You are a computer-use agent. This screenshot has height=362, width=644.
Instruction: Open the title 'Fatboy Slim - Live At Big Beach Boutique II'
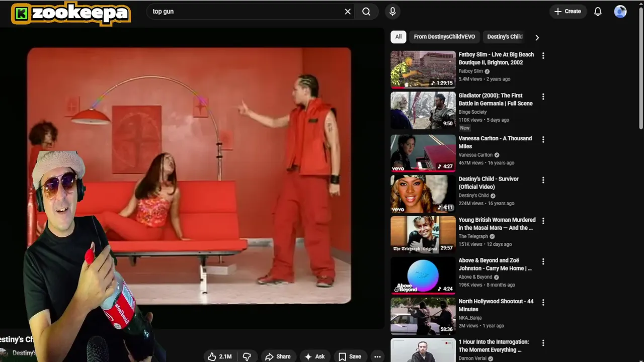pyautogui.click(x=496, y=58)
